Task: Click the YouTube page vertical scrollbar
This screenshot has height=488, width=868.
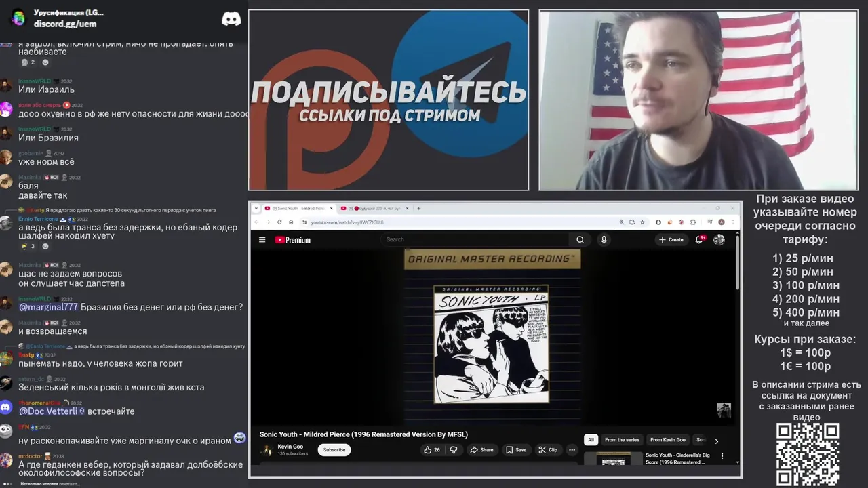Action: tap(736, 264)
